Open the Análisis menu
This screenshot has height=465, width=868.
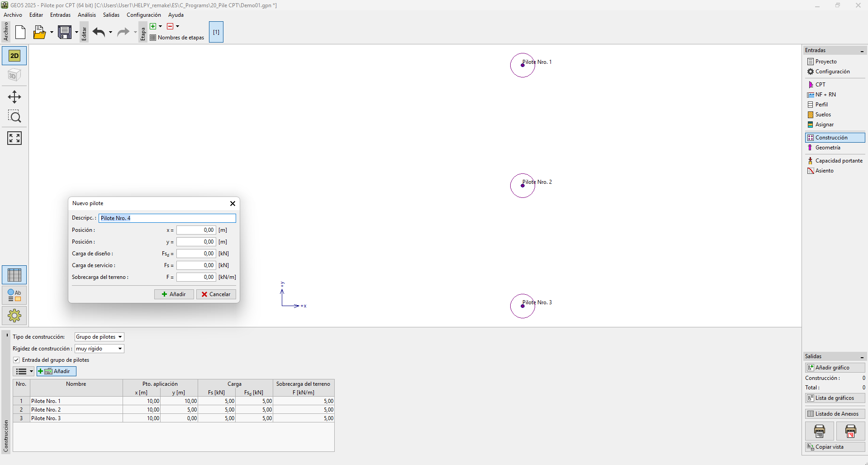click(x=87, y=15)
